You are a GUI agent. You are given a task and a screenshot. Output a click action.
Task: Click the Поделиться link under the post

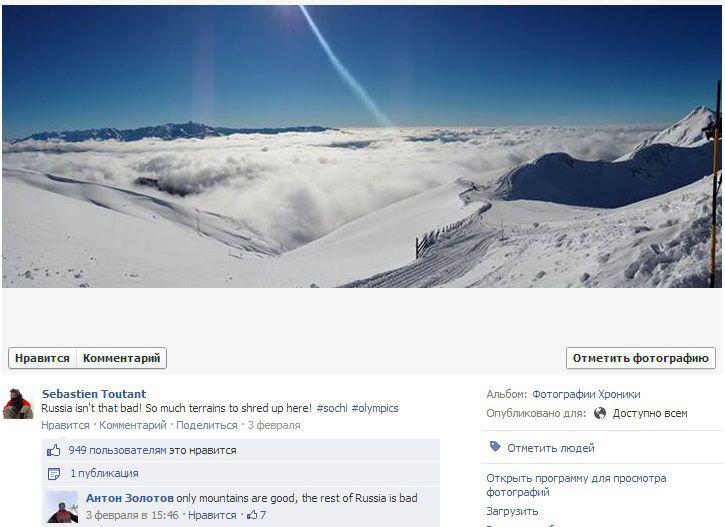tap(207, 425)
